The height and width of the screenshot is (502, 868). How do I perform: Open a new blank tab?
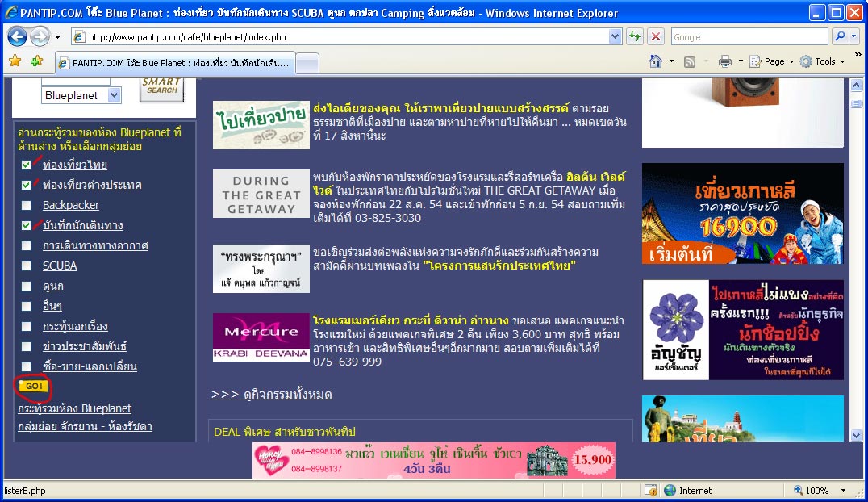point(307,63)
